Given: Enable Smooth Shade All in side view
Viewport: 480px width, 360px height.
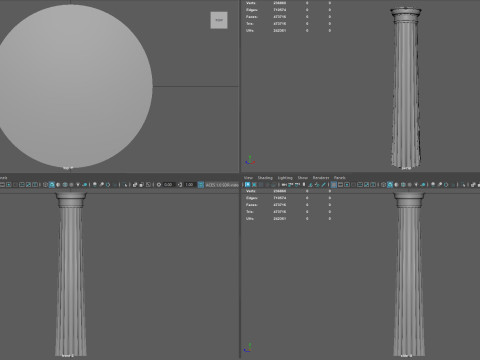Looking at the screenshot, I should pos(390,184).
